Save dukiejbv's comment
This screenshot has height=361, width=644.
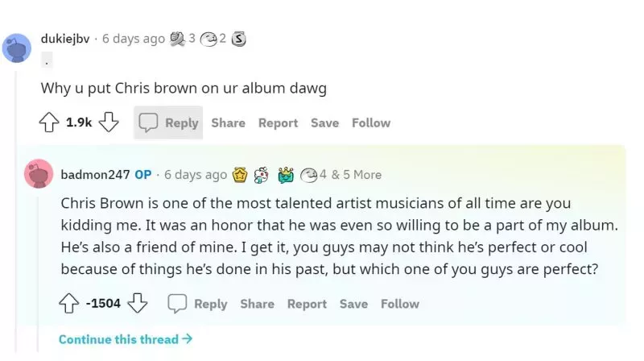click(324, 122)
